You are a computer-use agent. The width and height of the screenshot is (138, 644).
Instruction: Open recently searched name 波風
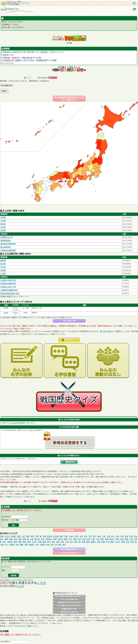click(x=19, y=536)
